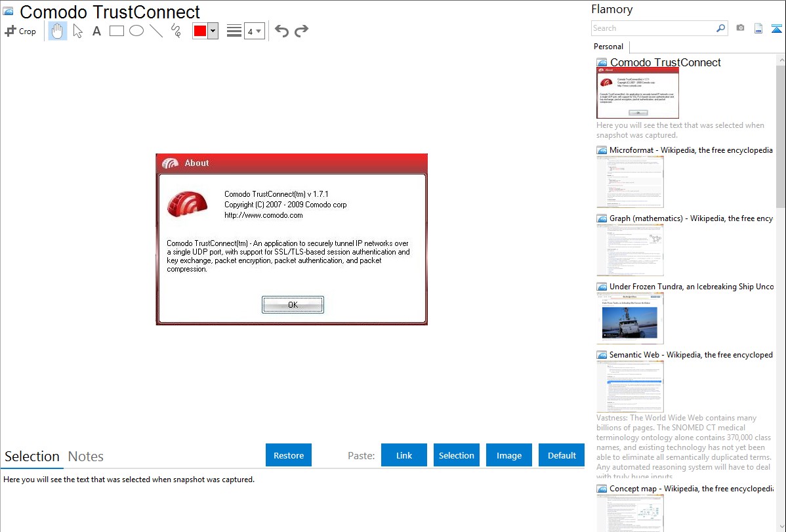Select the Semantic Web - Wikipedia title
This screenshot has width=786, height=532.
(691, 354)
